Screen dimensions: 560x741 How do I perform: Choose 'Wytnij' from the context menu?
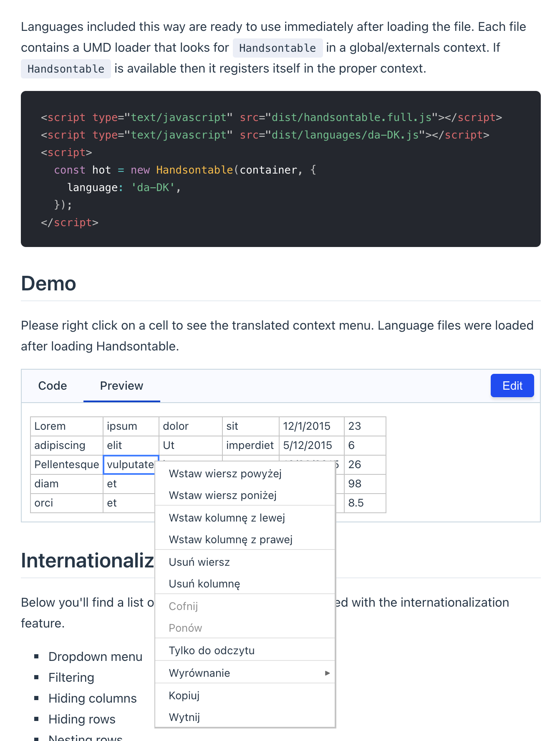pos(245,717)
